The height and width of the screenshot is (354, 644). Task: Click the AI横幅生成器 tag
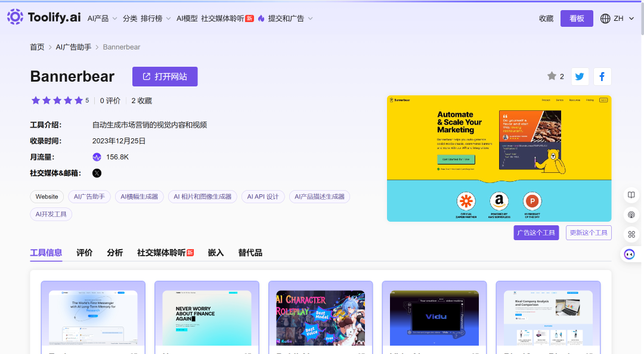coord(139,197)
